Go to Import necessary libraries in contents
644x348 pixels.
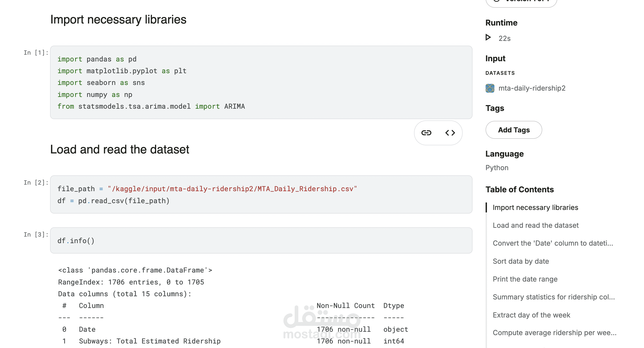tap(535, 207)
